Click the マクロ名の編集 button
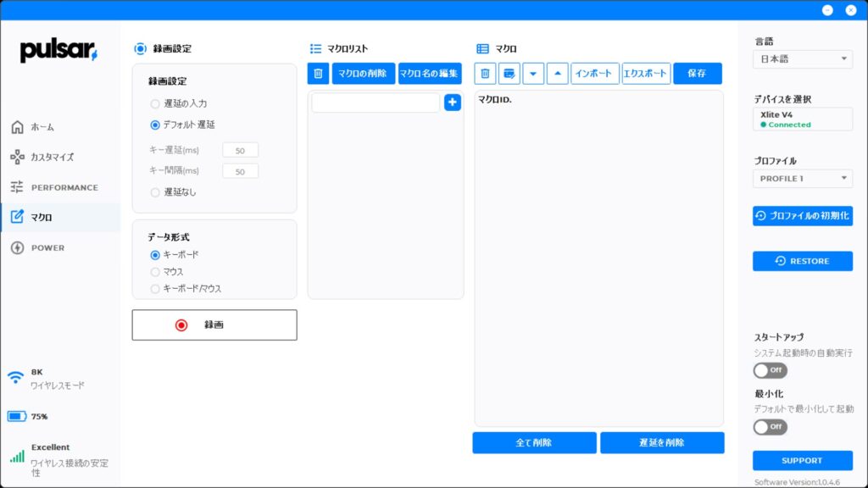The image size is (868, 488). tap(430, 74)
